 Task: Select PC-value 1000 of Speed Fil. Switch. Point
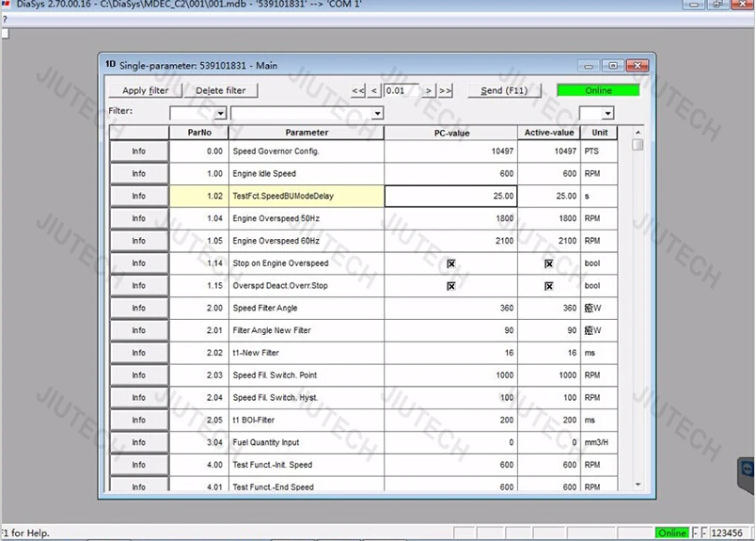coord(450,375)
